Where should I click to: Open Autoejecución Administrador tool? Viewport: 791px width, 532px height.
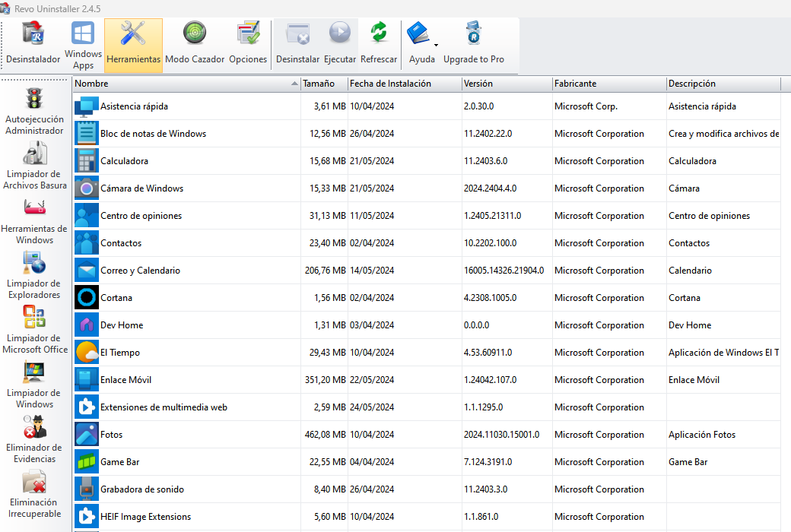coord(34,111)
